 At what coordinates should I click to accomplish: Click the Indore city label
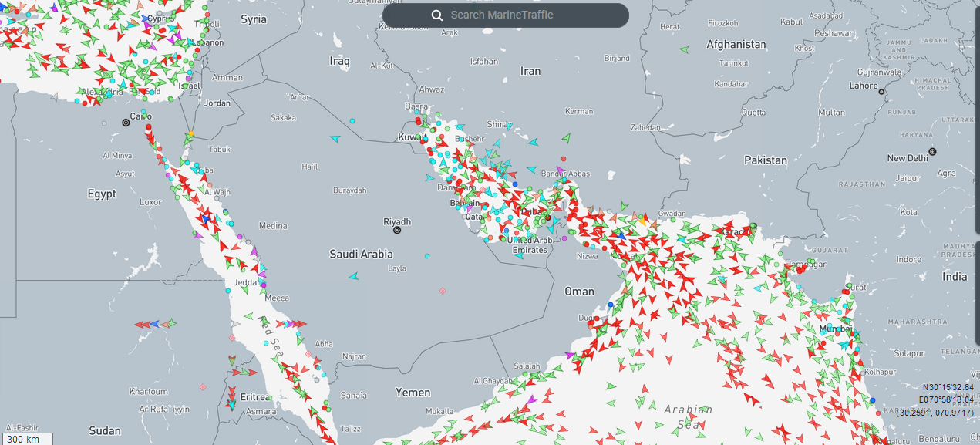[908, 260]
